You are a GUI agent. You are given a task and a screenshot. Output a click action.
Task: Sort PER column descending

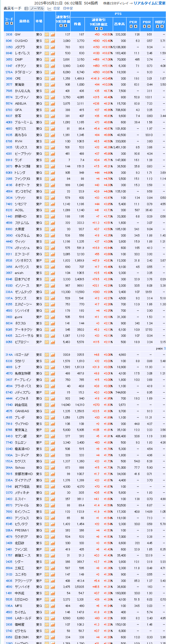pos(136,26)
